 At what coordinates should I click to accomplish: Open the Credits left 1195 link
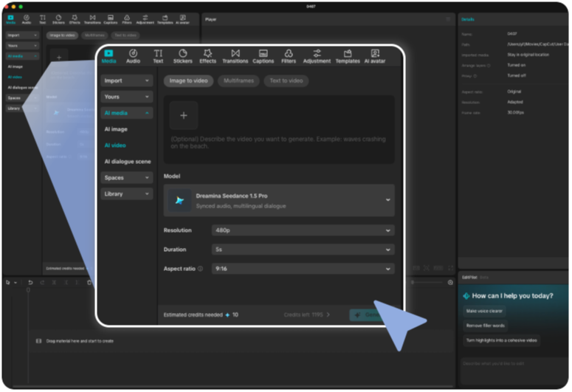[x=307, y=314]
